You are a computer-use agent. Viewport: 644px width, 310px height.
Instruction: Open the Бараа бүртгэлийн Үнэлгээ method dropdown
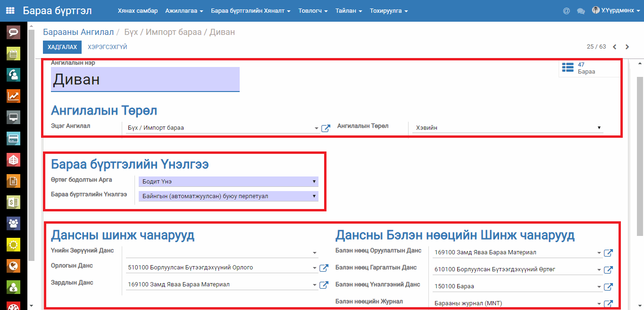pos(228,196)
